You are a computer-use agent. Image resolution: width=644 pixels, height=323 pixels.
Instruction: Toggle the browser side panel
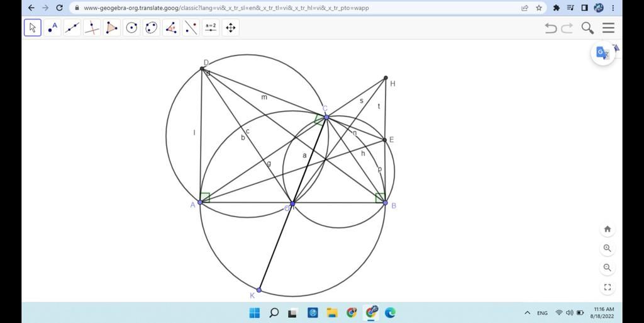click(585, 8)
